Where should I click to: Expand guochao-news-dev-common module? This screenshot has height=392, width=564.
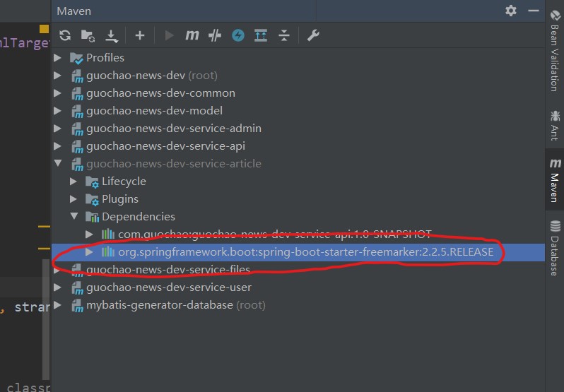pyautogui.click(x=57, y=93)
